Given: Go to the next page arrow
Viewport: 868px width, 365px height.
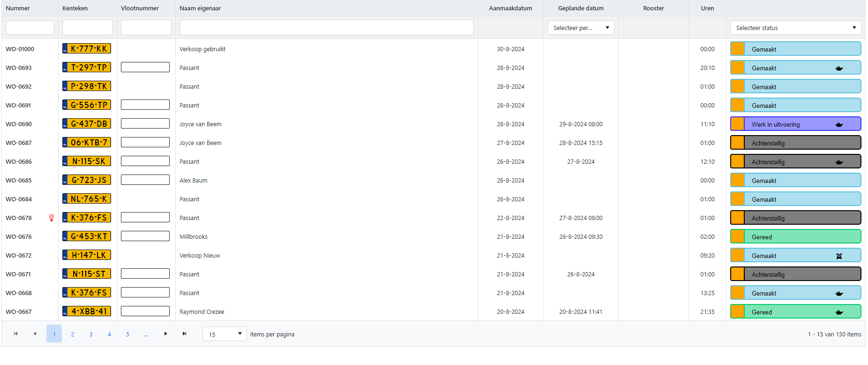Looking at the screenshot, I should click(x=165, y=334).
